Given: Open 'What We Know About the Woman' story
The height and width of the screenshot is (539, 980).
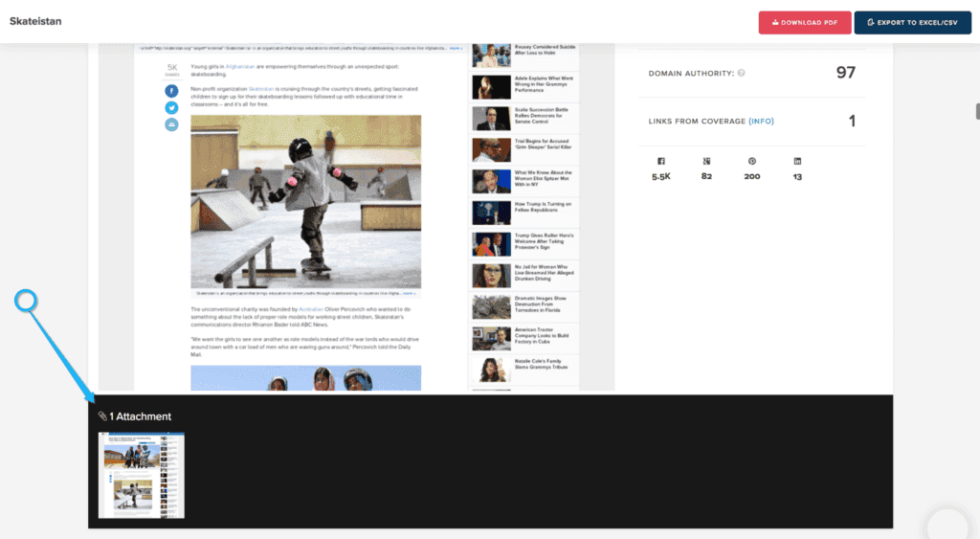Looking at the screenshot, I should 523,181.
